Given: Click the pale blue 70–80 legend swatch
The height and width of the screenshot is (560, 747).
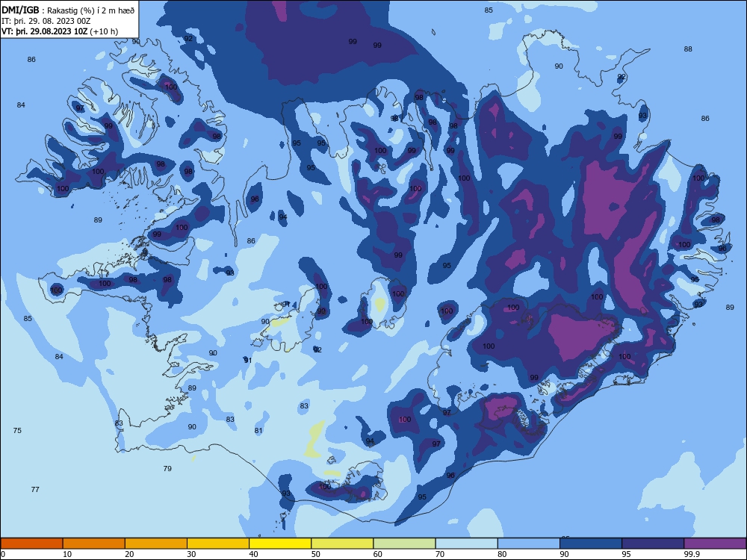Looking at the screenshot, I should pyautogui.click(x=467, y=544).
